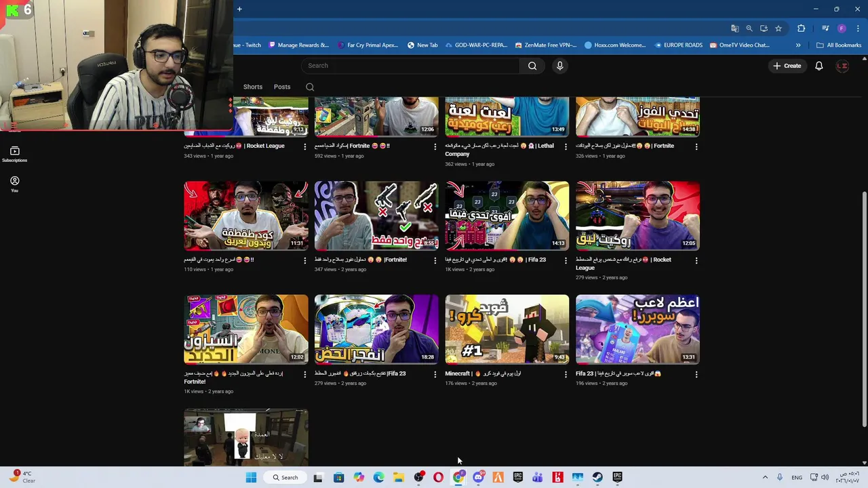Open the Fortnite 12:02 new season thumbnail
Image resolution: width=868 pixels, height=488 pixels.
click(245, 329)
